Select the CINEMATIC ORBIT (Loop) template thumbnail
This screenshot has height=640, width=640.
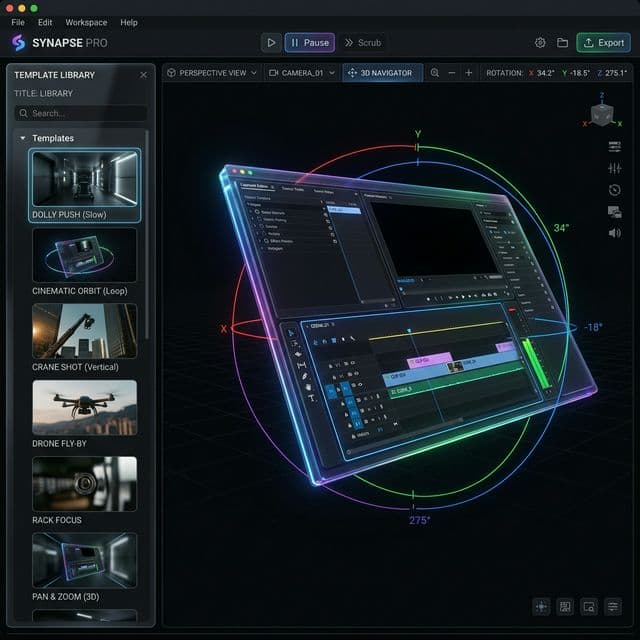click(x=84, y=255)
